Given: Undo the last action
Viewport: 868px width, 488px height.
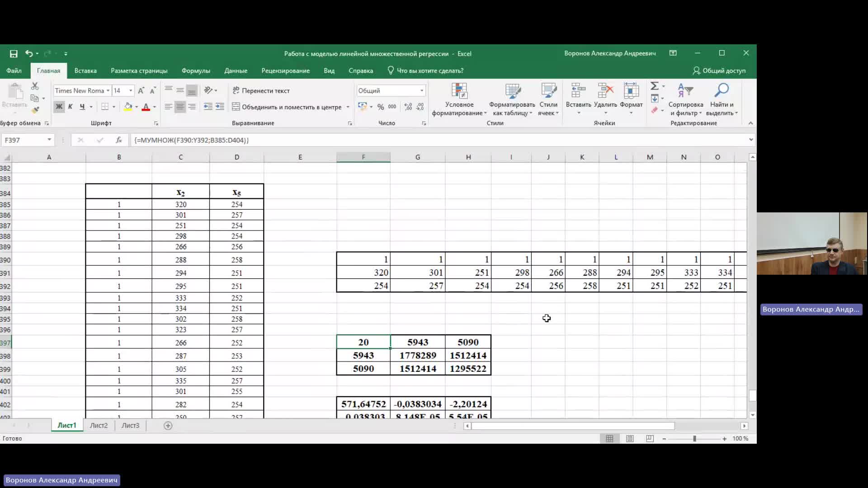Looking at the screenshot, I should [29, 53].
